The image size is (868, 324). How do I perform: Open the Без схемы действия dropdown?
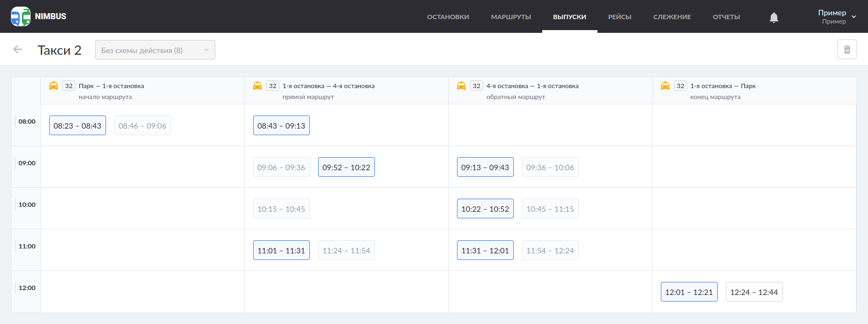tap(155, 50)
